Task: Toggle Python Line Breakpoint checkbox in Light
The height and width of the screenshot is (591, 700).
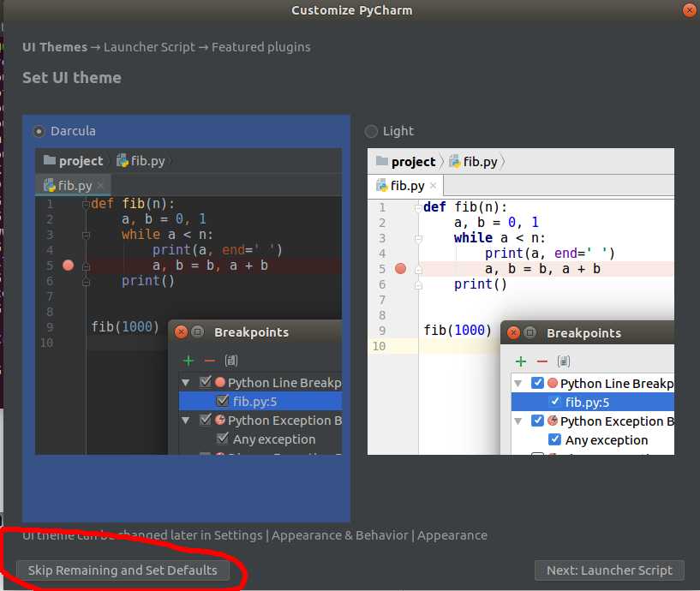Action: pos(537,383)
